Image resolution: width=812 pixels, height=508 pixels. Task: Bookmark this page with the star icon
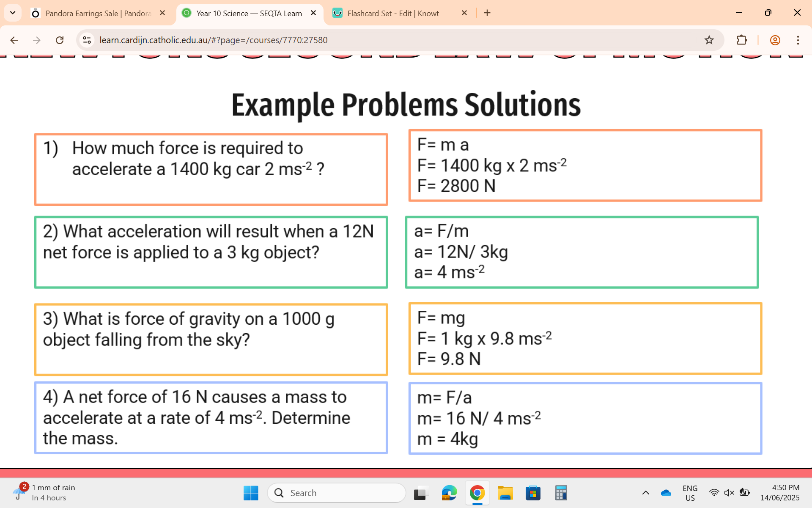(x=709, y=40)
